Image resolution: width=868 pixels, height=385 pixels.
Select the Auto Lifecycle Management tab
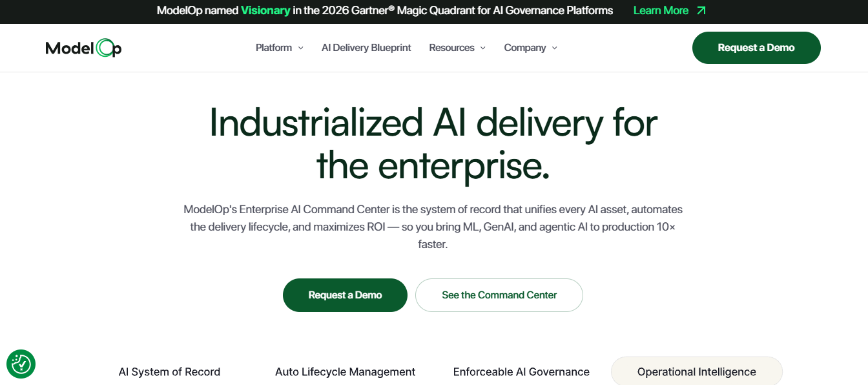click(x=346, y=372)
